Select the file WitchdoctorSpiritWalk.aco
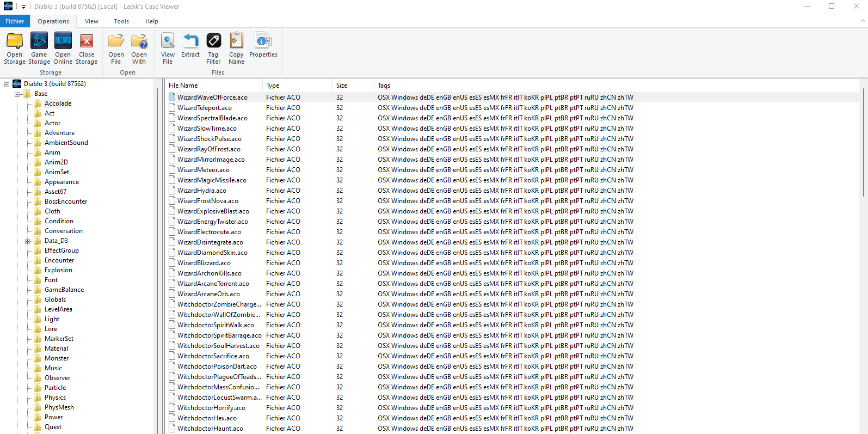The image size is (868, 434). (216, 325)
